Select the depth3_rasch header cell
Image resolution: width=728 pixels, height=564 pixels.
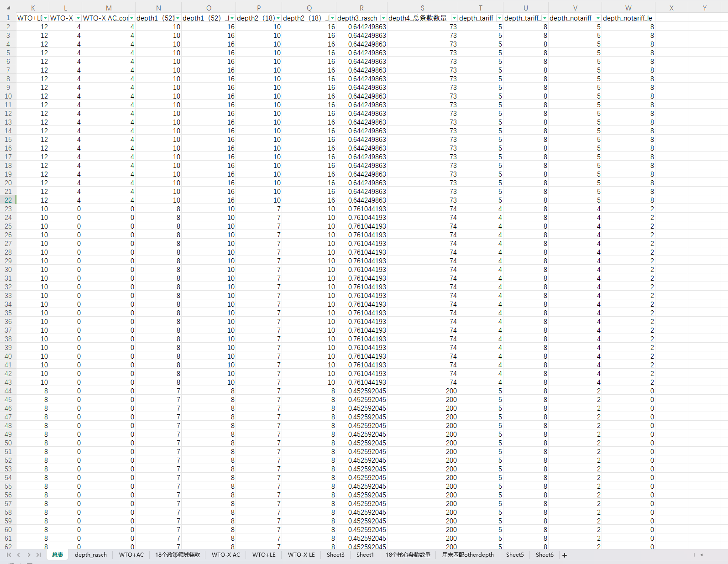[x=357, y=18]
